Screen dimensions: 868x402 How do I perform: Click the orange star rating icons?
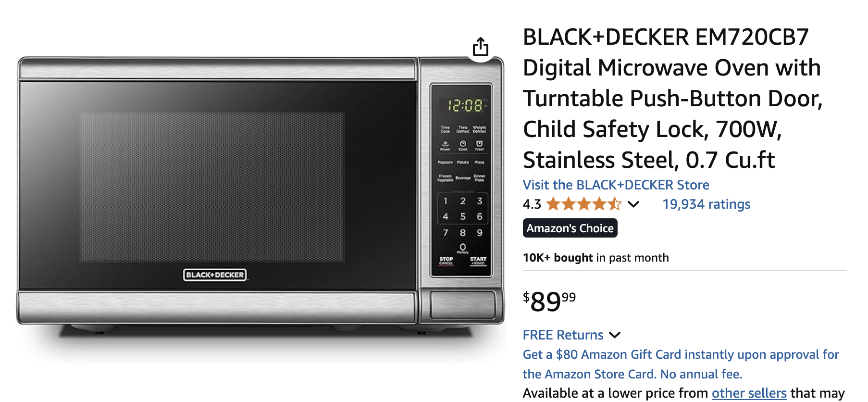pyautogui.click(x=583, y=204)
